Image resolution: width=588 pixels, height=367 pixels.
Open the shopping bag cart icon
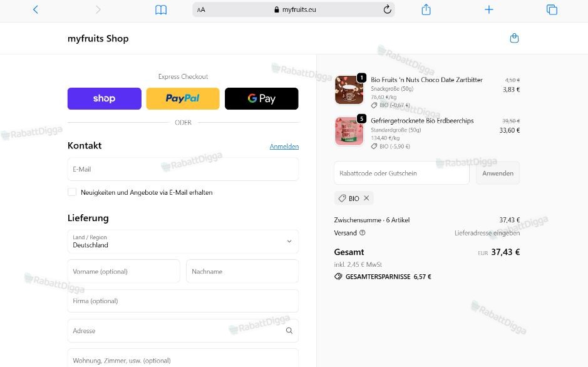(x=514, y=38)
